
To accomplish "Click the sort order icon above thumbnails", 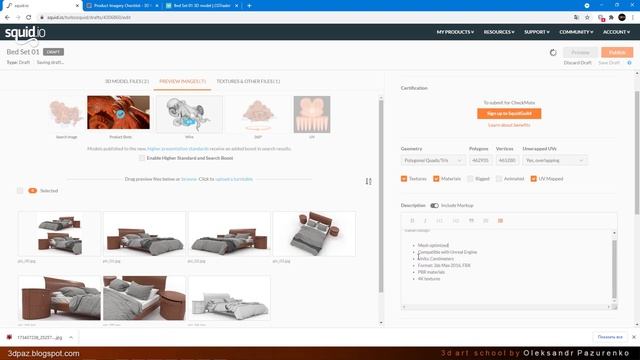I will 368,181.
